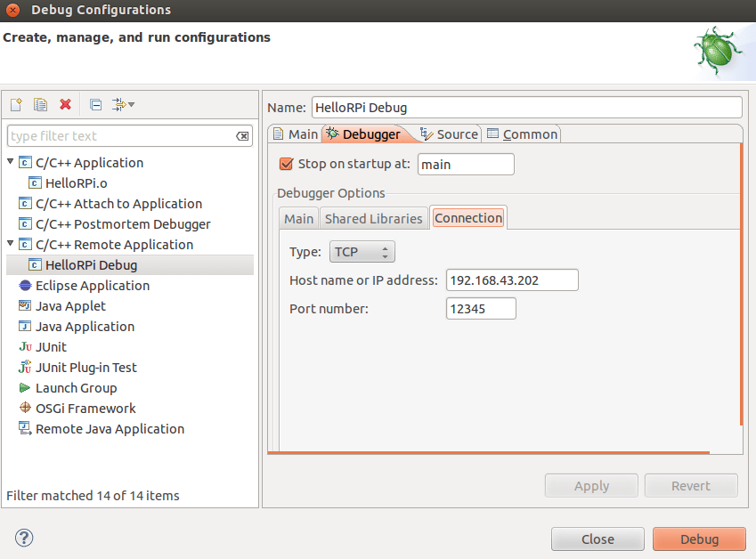Collapse the C/C++ Application tree node
756x559 pixels.
(11, 162)
